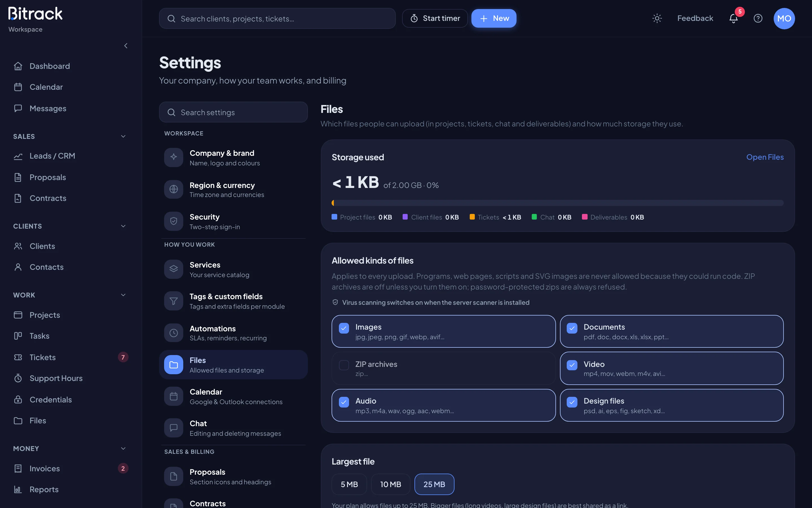This screenshot has height=508, width=812.
Task: Click the New button
Action: 494,18
